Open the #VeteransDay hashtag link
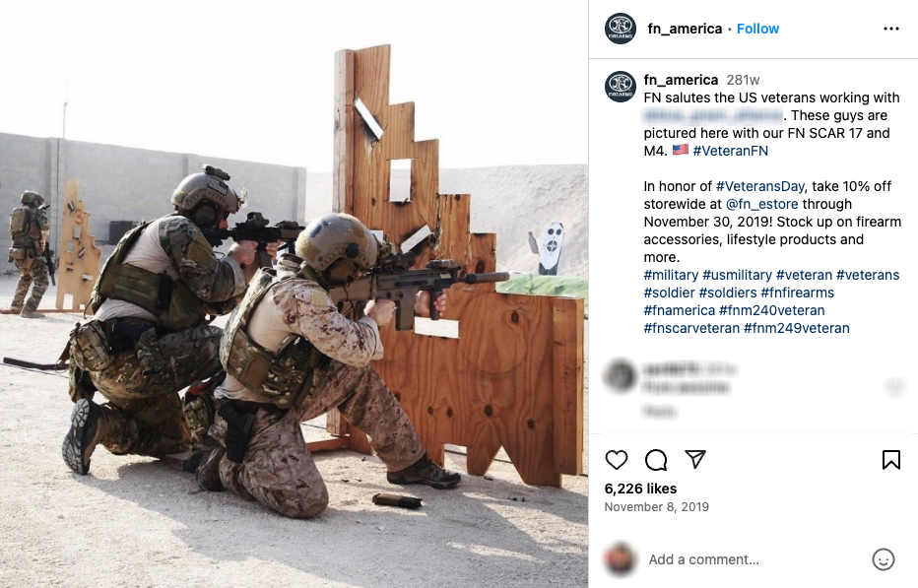 pyautogui.click(x=760, y=186)
